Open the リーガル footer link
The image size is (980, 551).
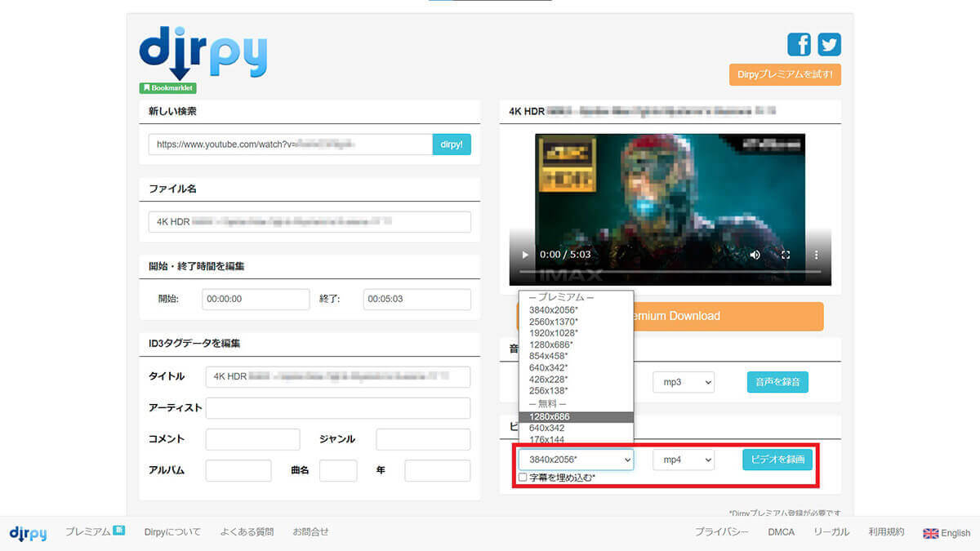coord(831,532)
